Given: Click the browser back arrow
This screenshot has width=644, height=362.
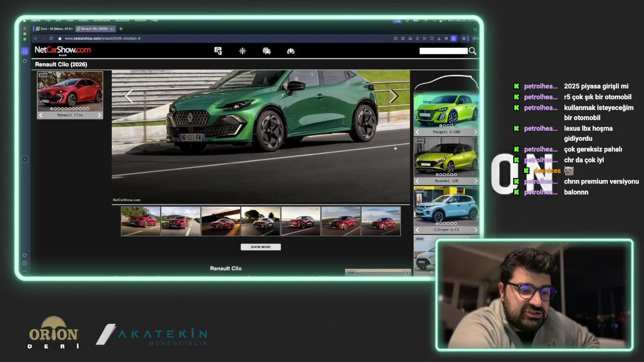Looking at the screenshot, I should [35, 38].
